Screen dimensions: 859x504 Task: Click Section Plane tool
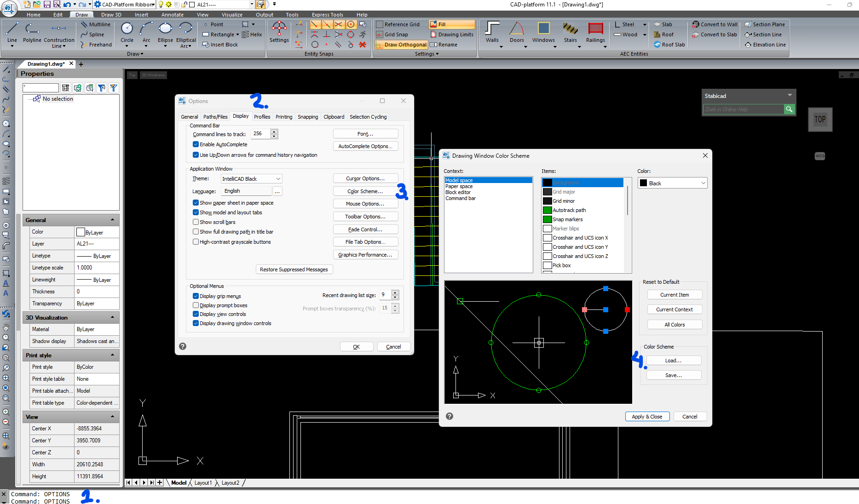pos(764,24)
